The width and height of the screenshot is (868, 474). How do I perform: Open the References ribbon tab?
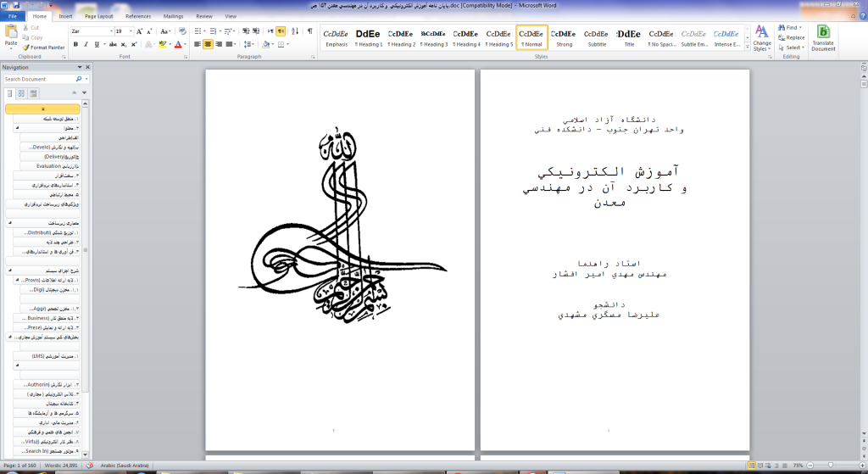(x=138, y=16)
